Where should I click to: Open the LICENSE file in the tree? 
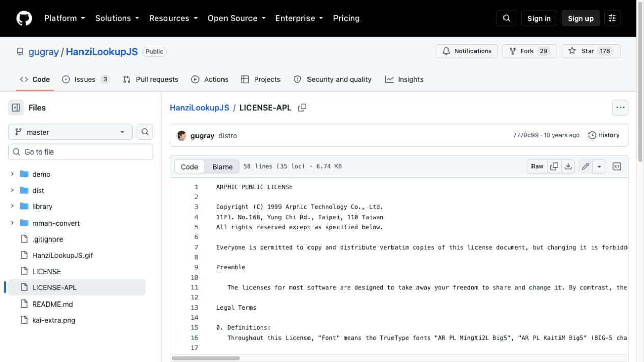click(46, 271)
